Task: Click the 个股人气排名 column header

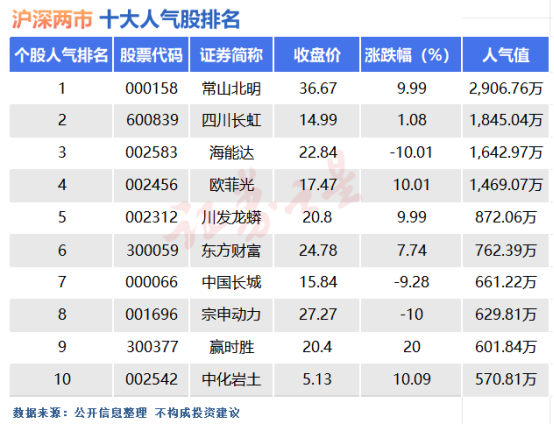Action: coord(61,55)
